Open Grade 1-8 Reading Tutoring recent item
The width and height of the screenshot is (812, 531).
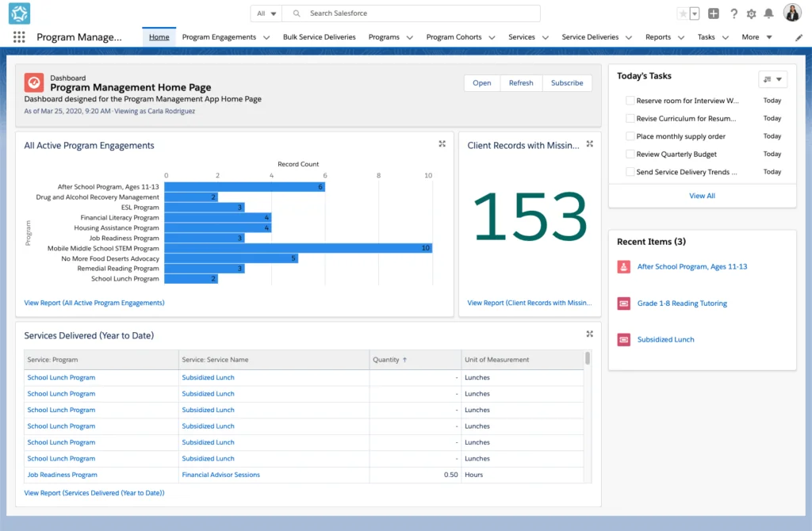click(682, 304)
